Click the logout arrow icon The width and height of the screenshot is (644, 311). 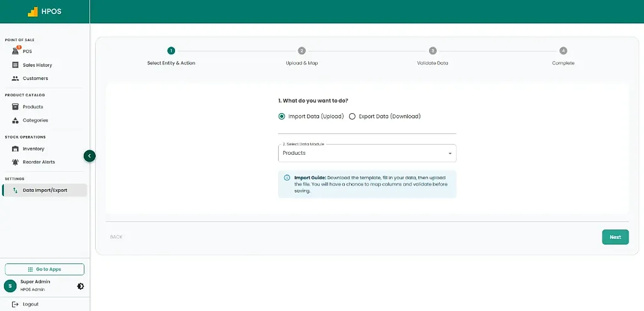(15, 304)
